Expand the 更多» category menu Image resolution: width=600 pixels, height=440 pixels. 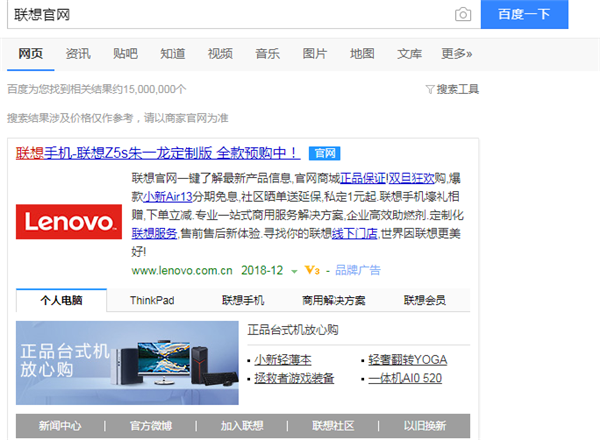click(x=456, y=53)
